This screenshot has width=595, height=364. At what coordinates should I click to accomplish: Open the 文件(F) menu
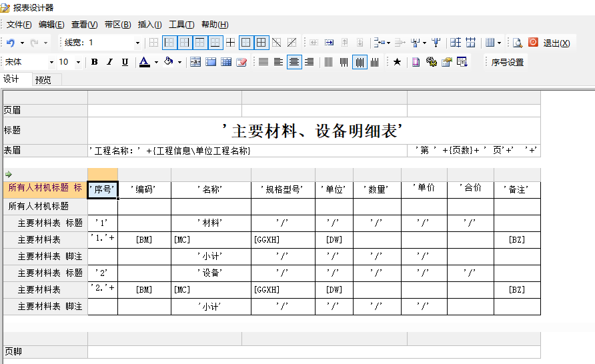[19, 25]
